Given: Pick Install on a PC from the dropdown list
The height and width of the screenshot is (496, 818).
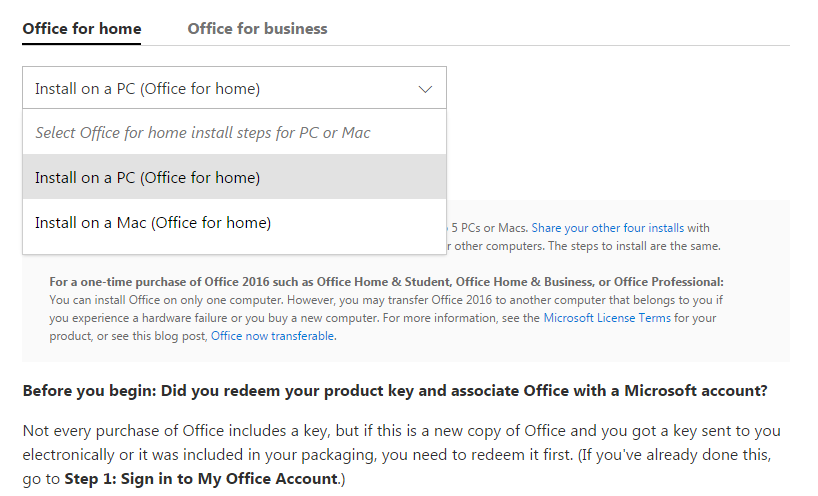Looking at the screenshot, I should coord(148,177).
